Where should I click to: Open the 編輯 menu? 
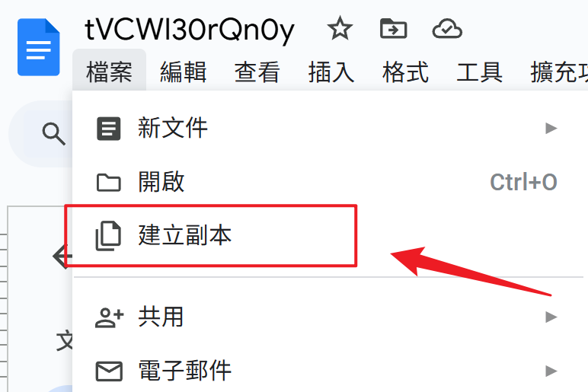click(184, 72)
